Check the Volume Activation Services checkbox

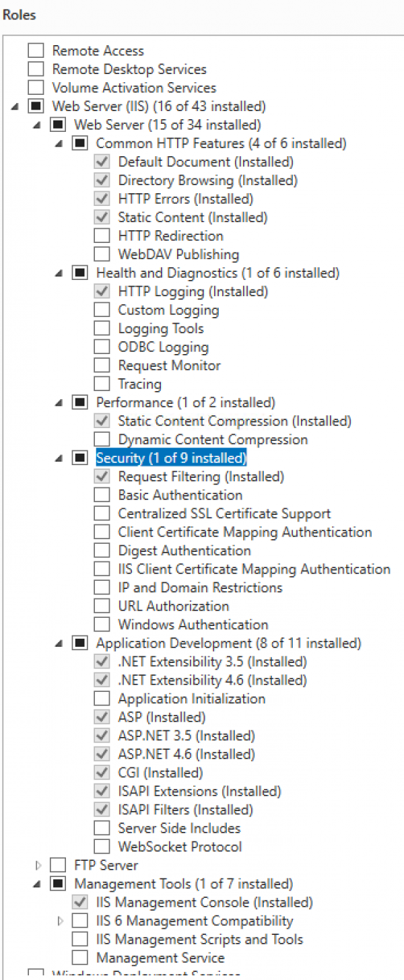click(x=36, y=87)
